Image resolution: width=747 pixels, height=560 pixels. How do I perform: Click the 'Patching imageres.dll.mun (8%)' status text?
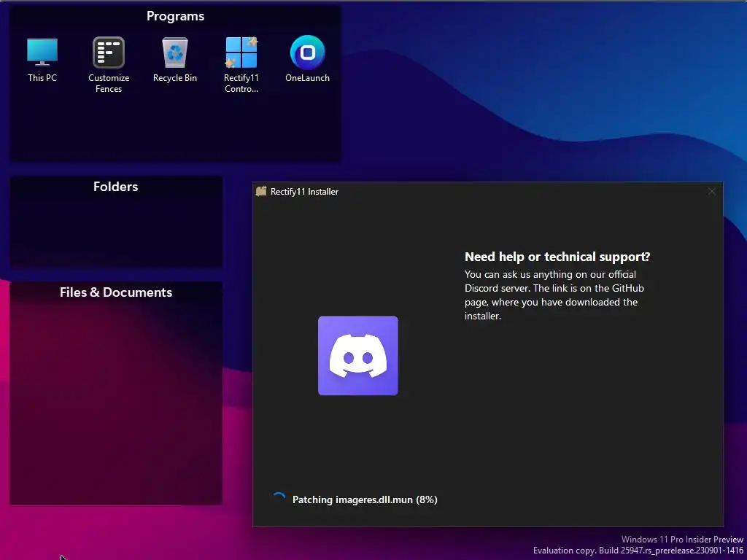[365, 499]
